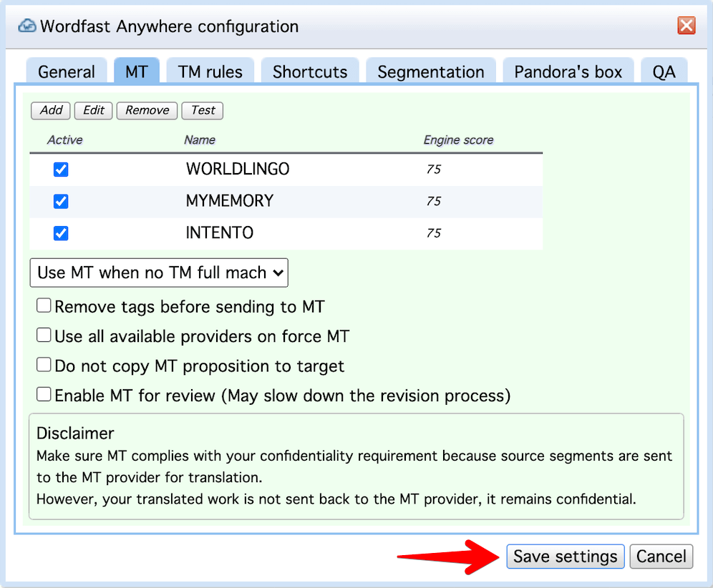Click MYMEMORY engine score 75
Image resolution: width=713 pixels, height=588 pixels.
click(x=433, y=201)
